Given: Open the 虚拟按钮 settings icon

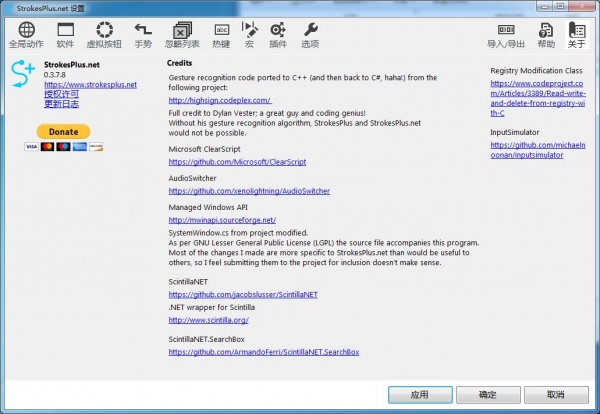Looking at the screenshot, I should click(105, 35).
